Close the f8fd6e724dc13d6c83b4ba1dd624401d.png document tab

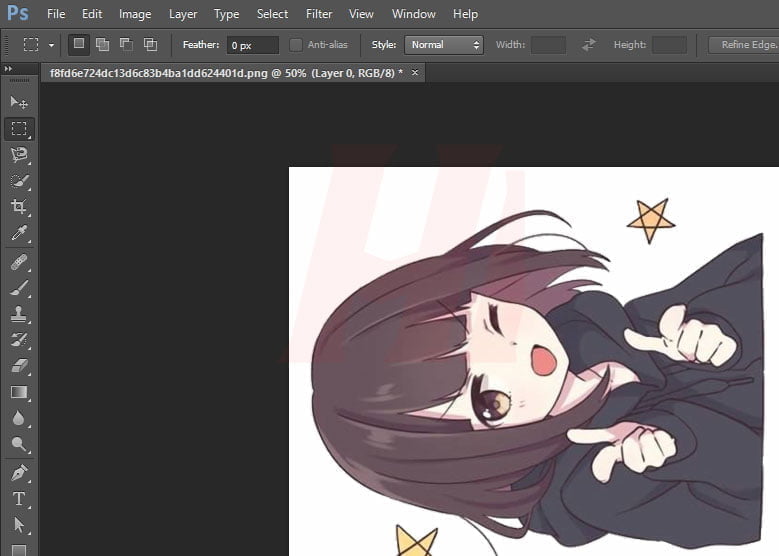click(415, 73)
